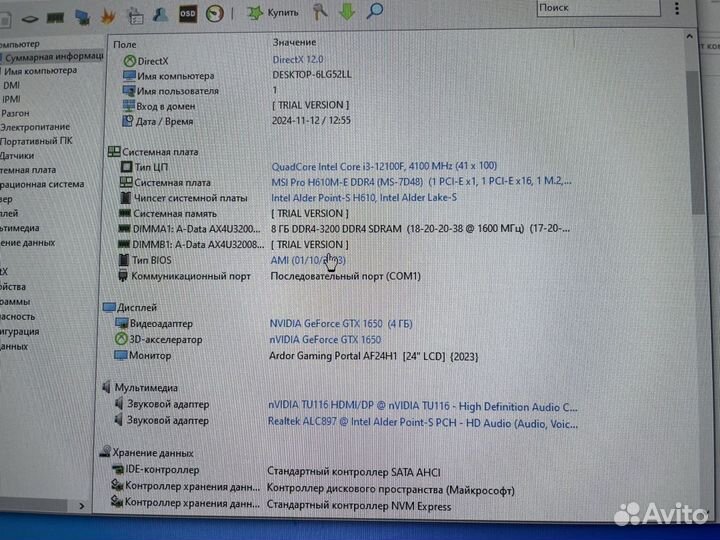Click the vertical scrollbar thumb
Viewport: 720px width, 540px height.
(695, 142)
